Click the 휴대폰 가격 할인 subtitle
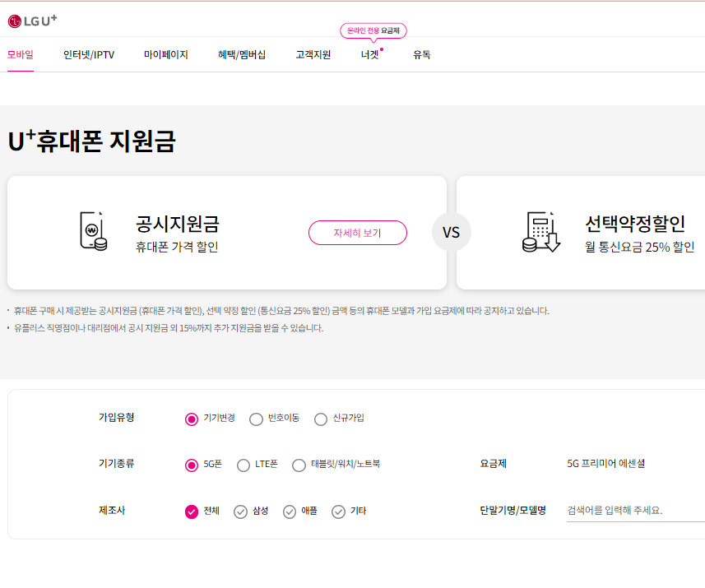Screen dimensions: 705x588 (x=177, y=247)
